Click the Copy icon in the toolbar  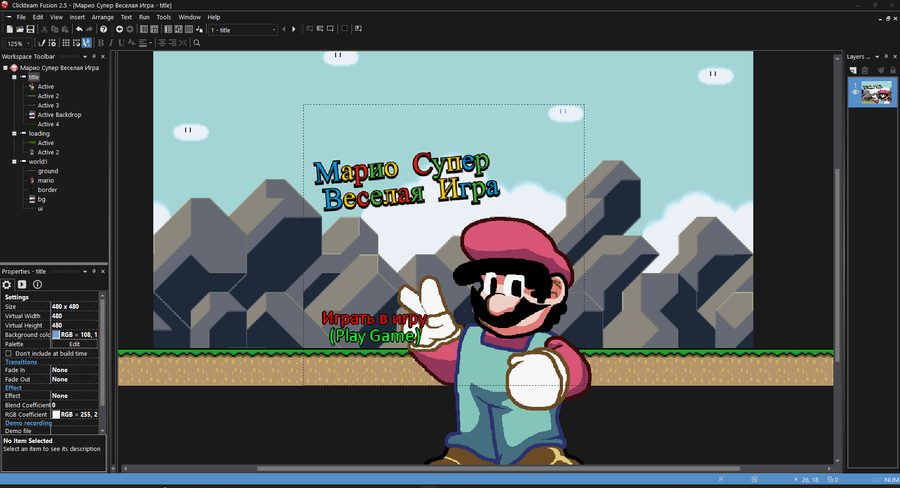tap(55, 29)
